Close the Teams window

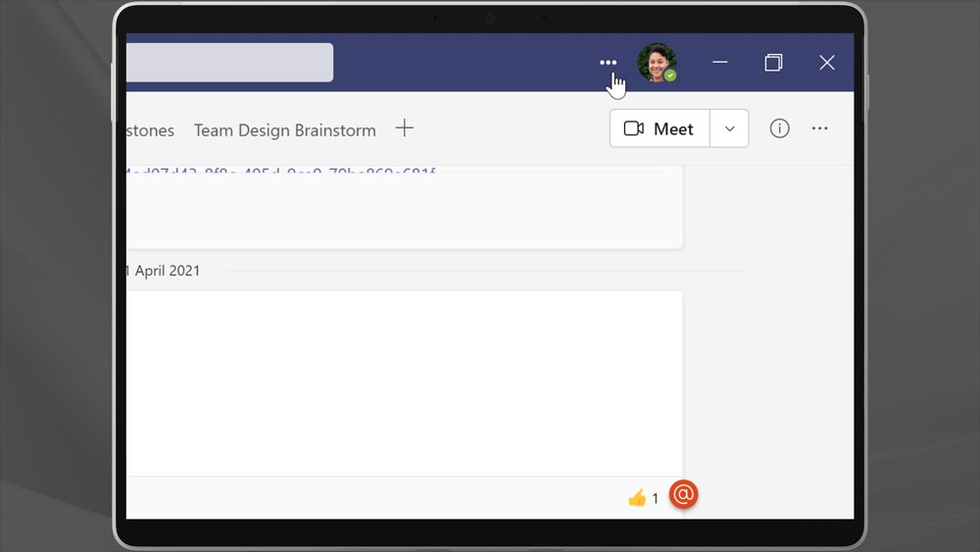(826, 63)
